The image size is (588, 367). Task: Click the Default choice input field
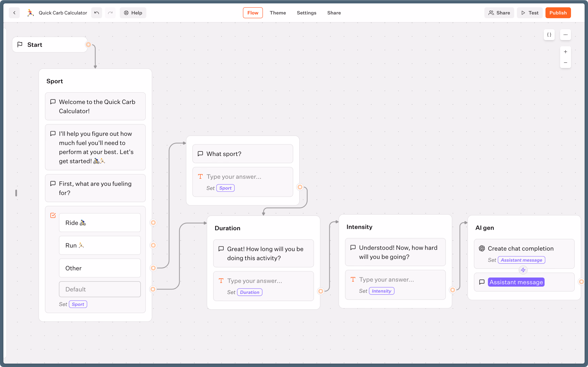[x=100, y=289]
